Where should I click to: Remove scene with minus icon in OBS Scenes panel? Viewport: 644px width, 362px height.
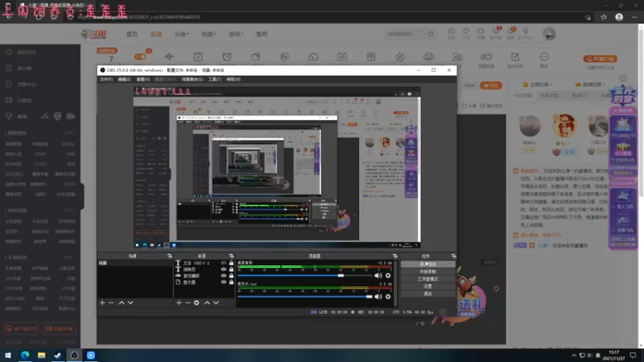click(111, 303)
